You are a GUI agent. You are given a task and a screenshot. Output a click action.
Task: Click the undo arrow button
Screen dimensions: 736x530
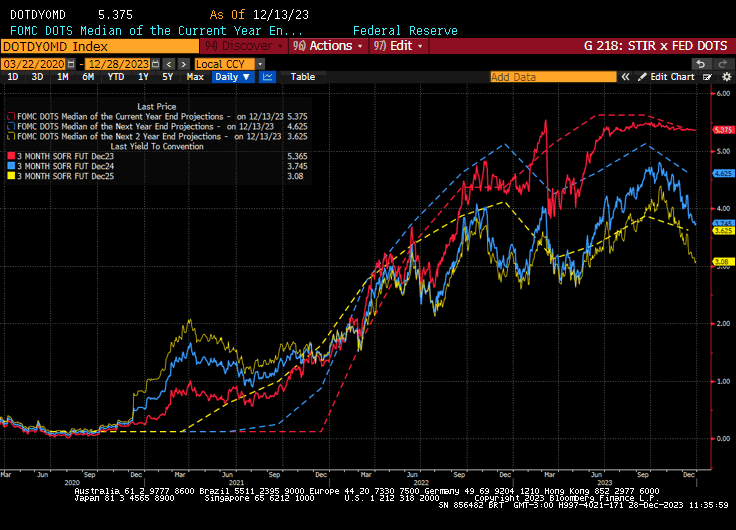[x=701, y=64]
